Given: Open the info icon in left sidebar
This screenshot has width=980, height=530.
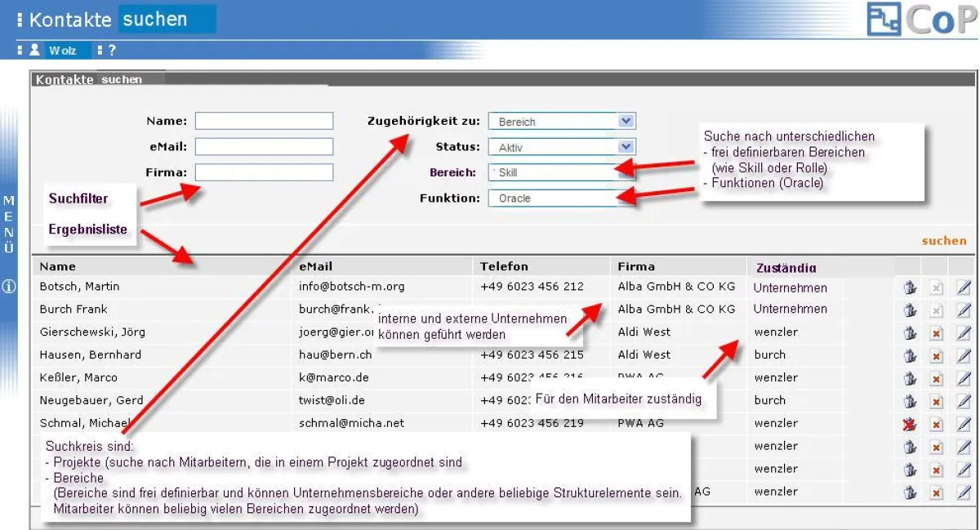Looking at the screenshot, I should click(9, 287).
